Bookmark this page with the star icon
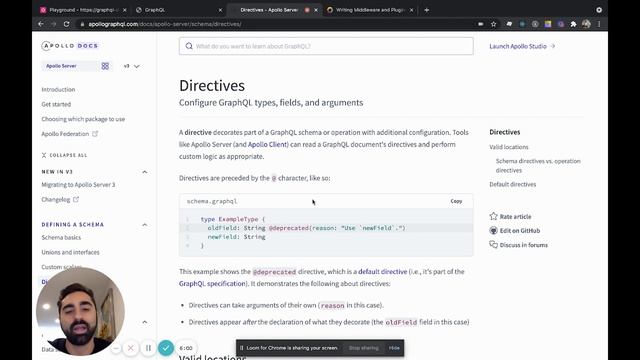640x360 pixels. coord(493,24)
